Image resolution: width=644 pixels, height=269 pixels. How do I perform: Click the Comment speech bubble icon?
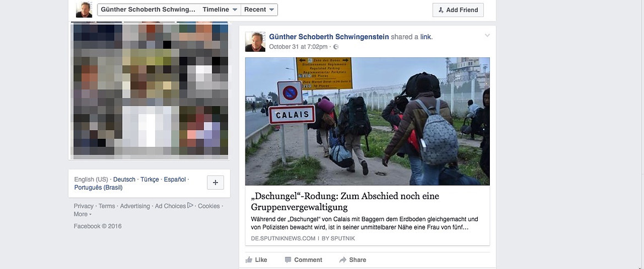pyautogui.click(x=288, y=260)
